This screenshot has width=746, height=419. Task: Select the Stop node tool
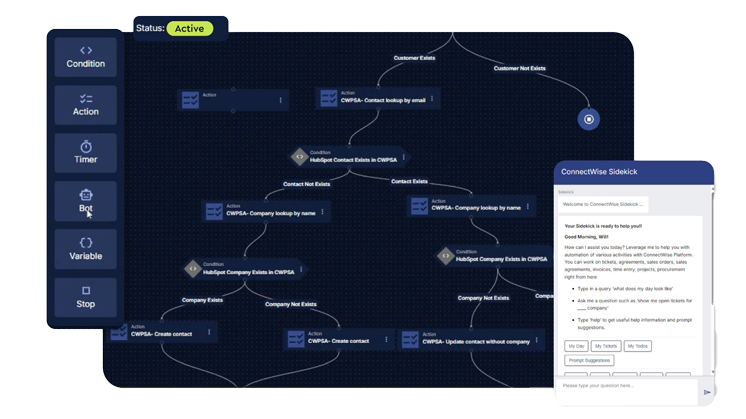point(86,297)
